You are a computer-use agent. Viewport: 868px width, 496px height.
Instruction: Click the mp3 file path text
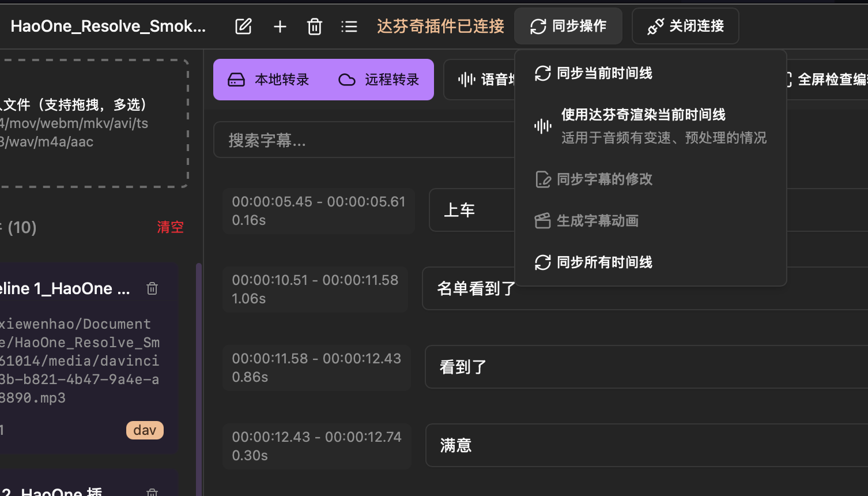[80, 361]
